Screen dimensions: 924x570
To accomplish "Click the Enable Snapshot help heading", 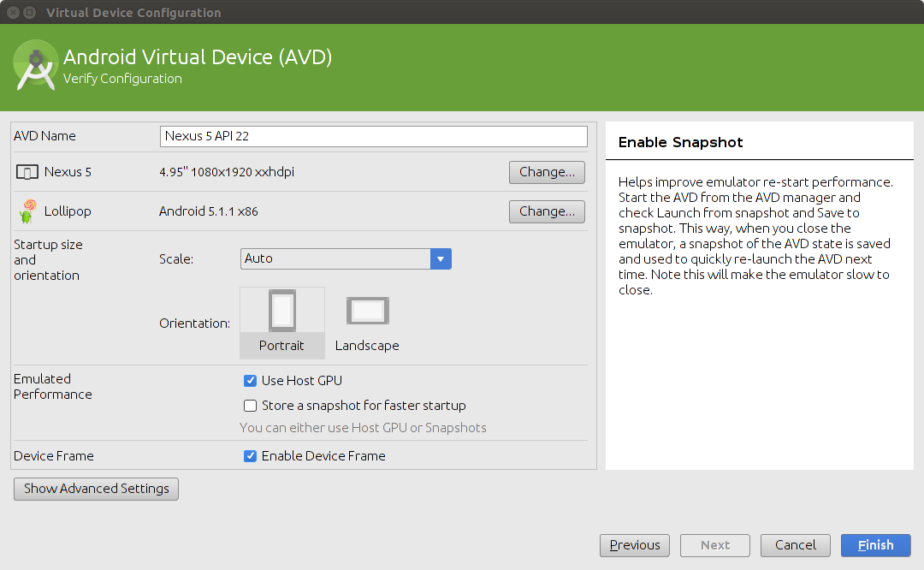I will tap(681, 143).
